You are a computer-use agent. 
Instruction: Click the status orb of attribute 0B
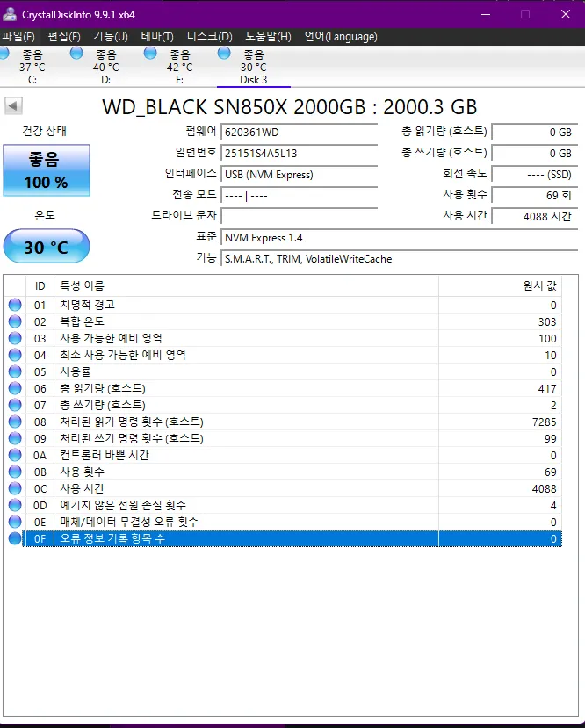coord(15,472)
